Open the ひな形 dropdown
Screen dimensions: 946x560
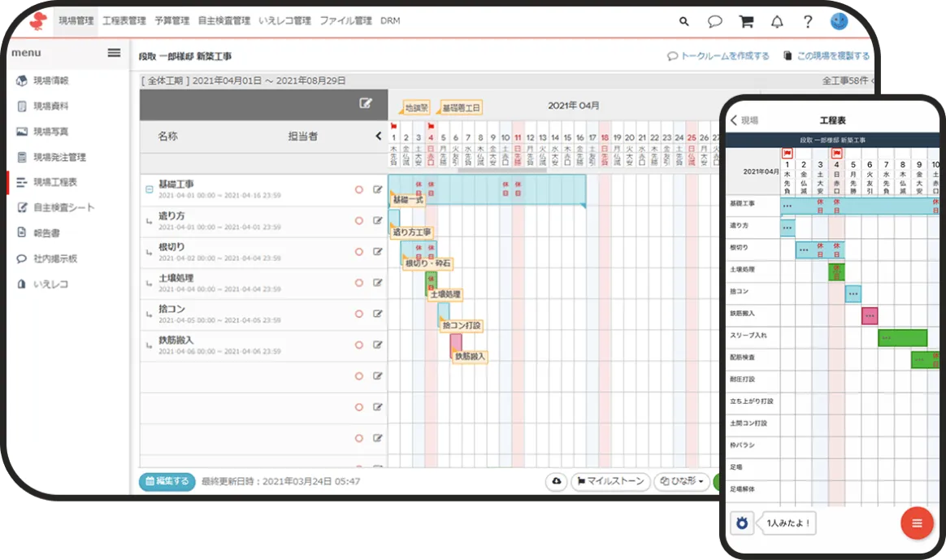[682, 481]
